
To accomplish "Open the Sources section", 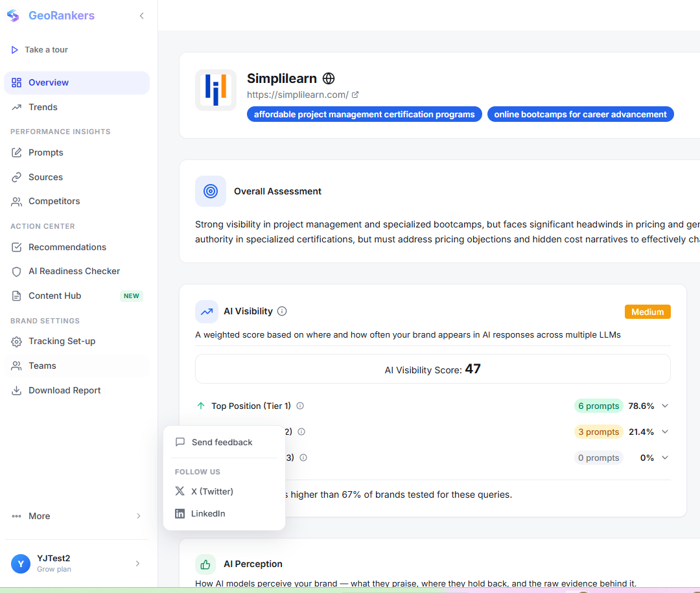I will point(76,178).
